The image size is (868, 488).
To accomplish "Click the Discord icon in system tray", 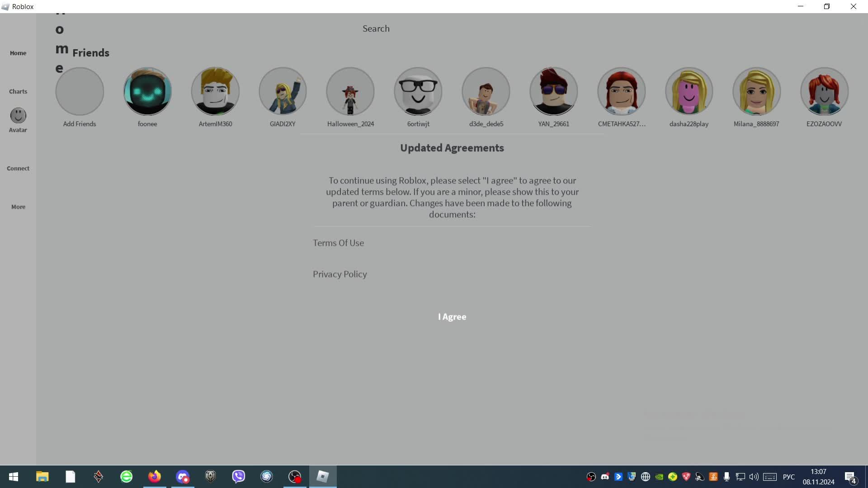I will pyautogui.click(x=605, y=477).
